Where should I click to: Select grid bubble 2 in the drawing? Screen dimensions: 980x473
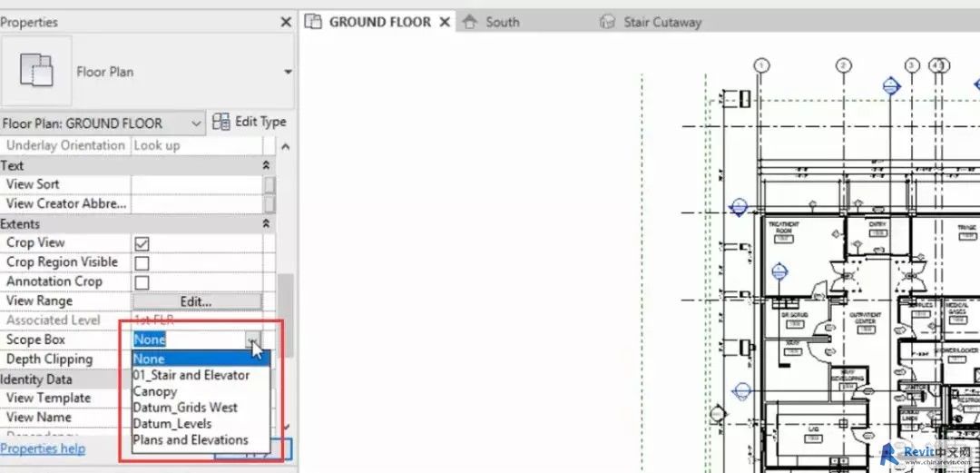(x=843, y=65)
